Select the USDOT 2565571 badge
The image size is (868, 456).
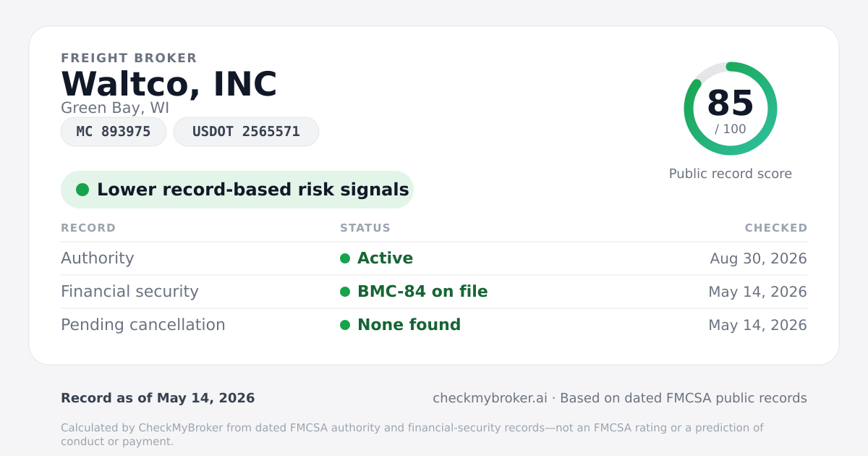coord(246,132)
